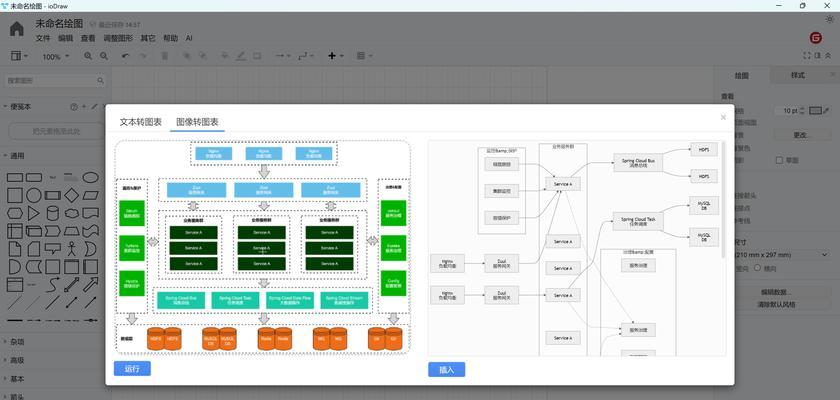Screen dimensions: 840x400
Task: Click the insert plus icon
Action: pyautogui.click(x=332, y=56)
